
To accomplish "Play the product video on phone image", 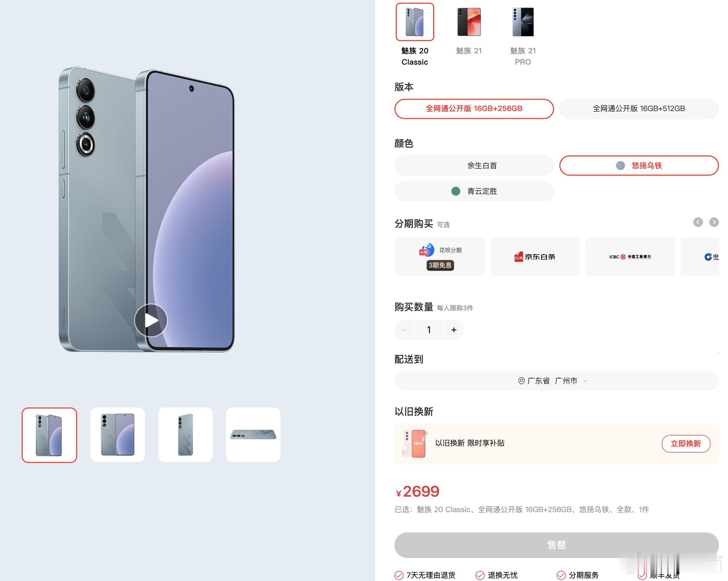I will [151, 320].
